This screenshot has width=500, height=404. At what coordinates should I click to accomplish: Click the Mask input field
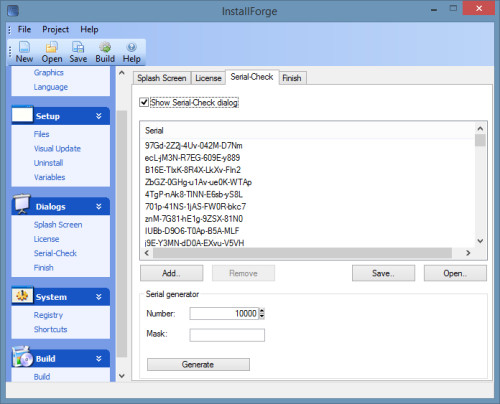[227, 335]
